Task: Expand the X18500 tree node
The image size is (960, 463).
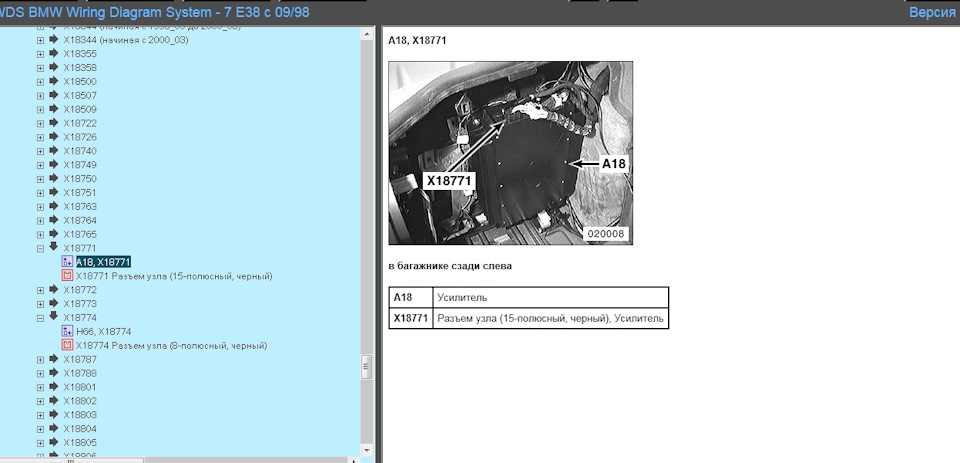Action: 40,82
